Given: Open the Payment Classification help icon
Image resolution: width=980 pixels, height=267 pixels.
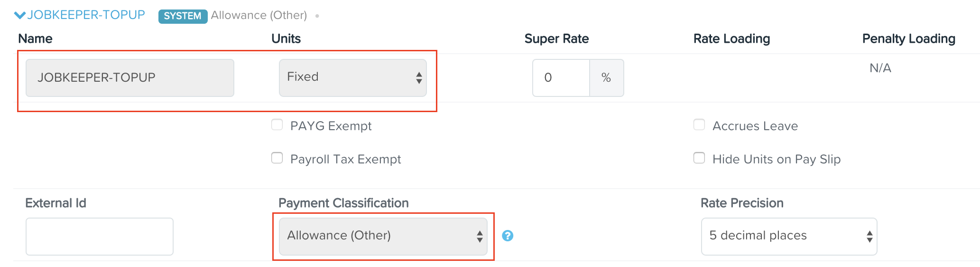Looking at the screenshot, I should [x=508, y=236].
